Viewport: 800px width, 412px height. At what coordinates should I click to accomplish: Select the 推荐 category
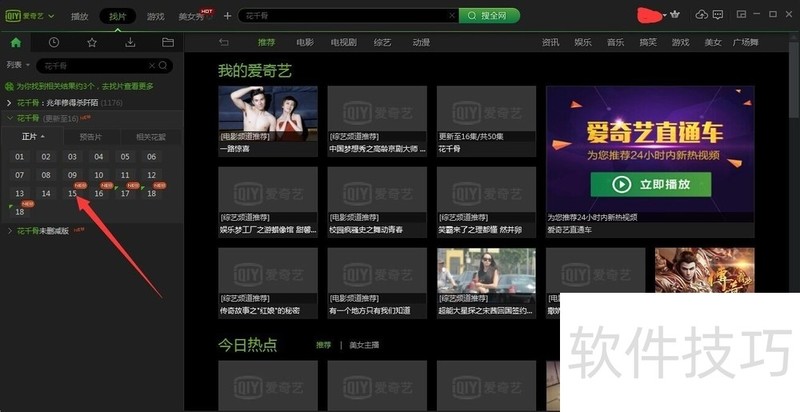266,42
